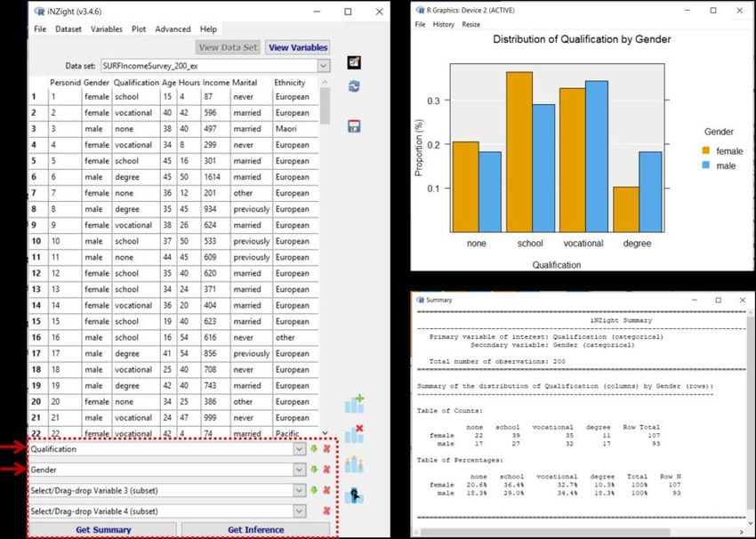Open the Dataset menu
Screen dimensions: 756x539
click(x=68, y=29)
